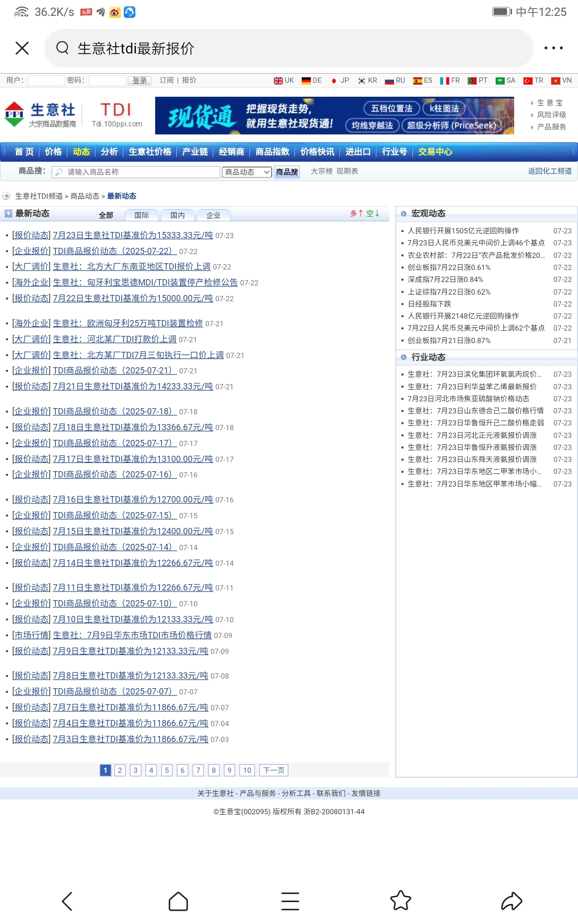578x924 pixels.
Task: Open the 现货通 banner advertisement
Action: [x=334, y=115]
